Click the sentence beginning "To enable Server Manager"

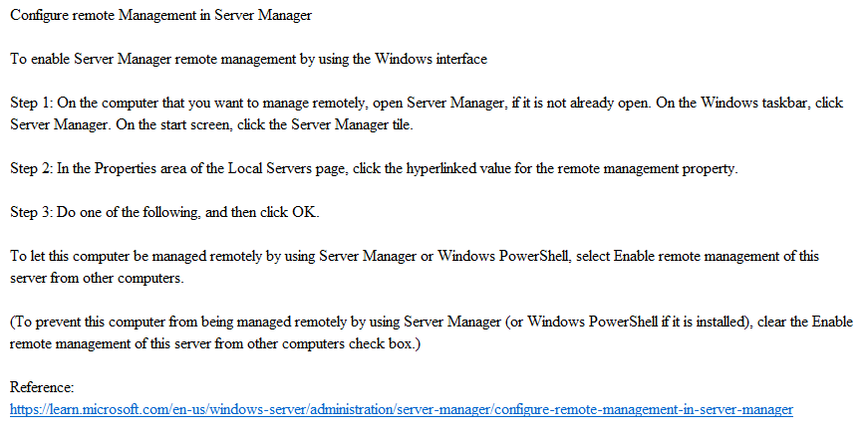pos(248,59)
